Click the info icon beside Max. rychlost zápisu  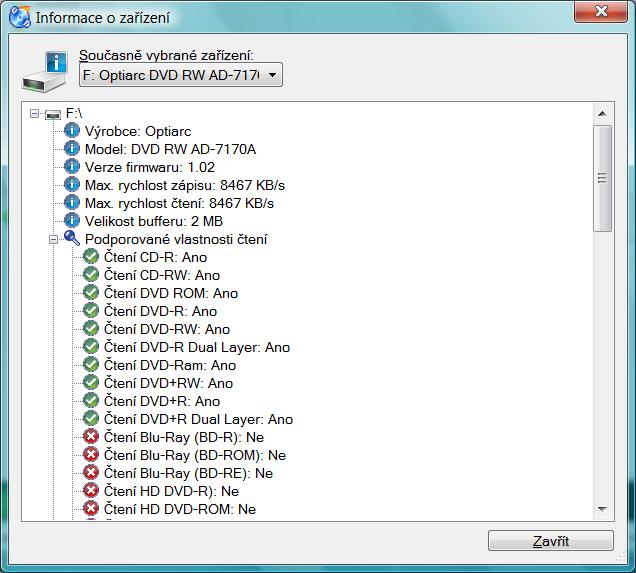(72, 185)
